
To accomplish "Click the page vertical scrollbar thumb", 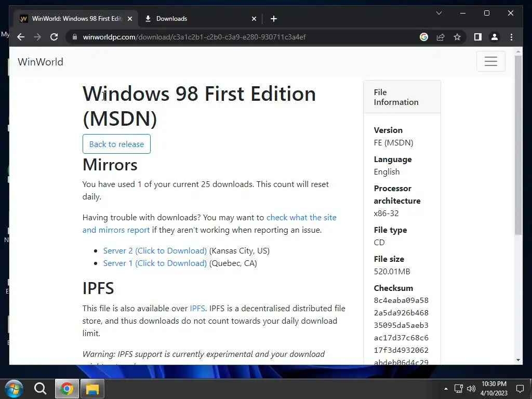I will 518,145.
